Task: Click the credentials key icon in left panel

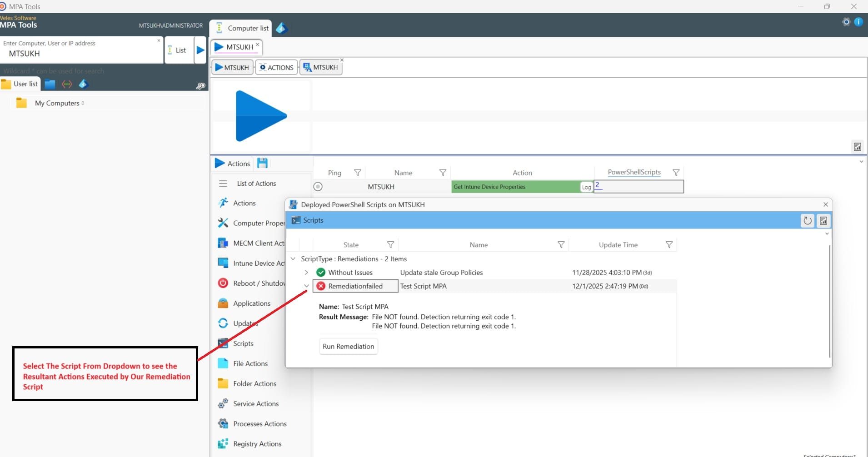Action: coord(200,86)
